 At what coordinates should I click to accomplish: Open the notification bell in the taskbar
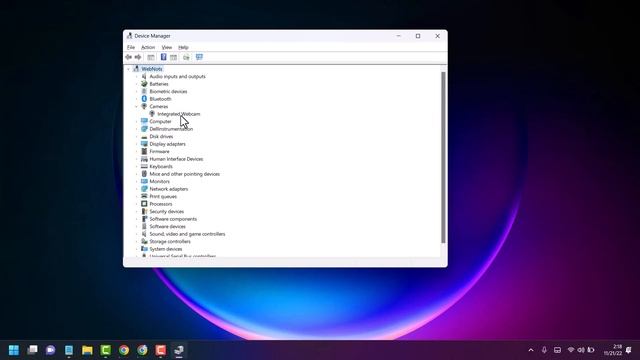click(x=629, y=350)
